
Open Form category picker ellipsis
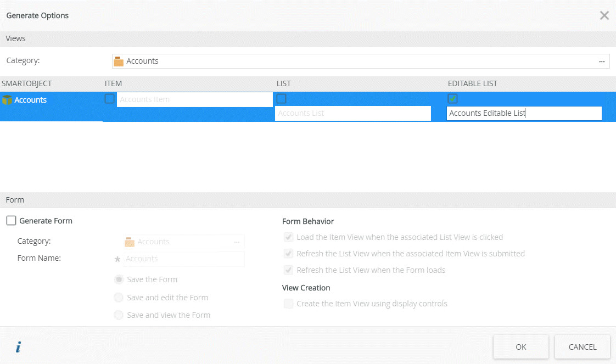pyautogui.click(x=237, y=242)
